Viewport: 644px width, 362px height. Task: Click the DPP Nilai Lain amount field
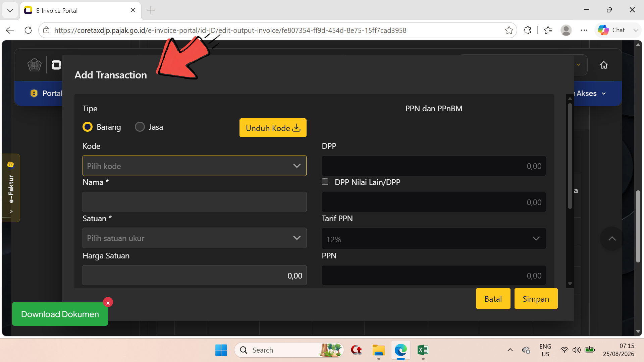point(434,202)
